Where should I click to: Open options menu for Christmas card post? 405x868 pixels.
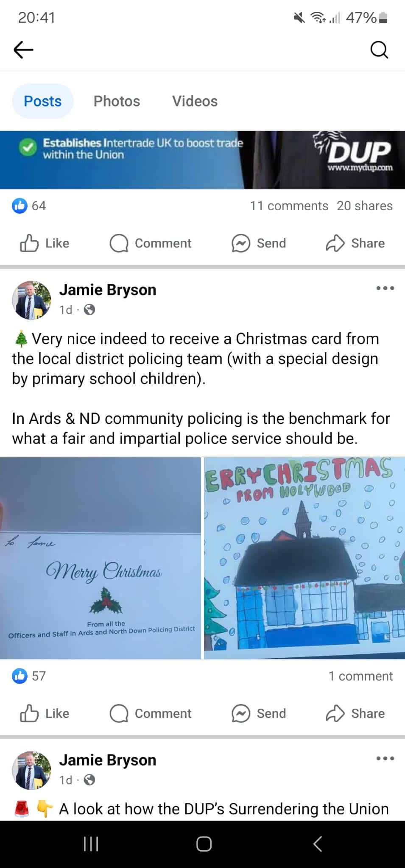tap(385, 288)
